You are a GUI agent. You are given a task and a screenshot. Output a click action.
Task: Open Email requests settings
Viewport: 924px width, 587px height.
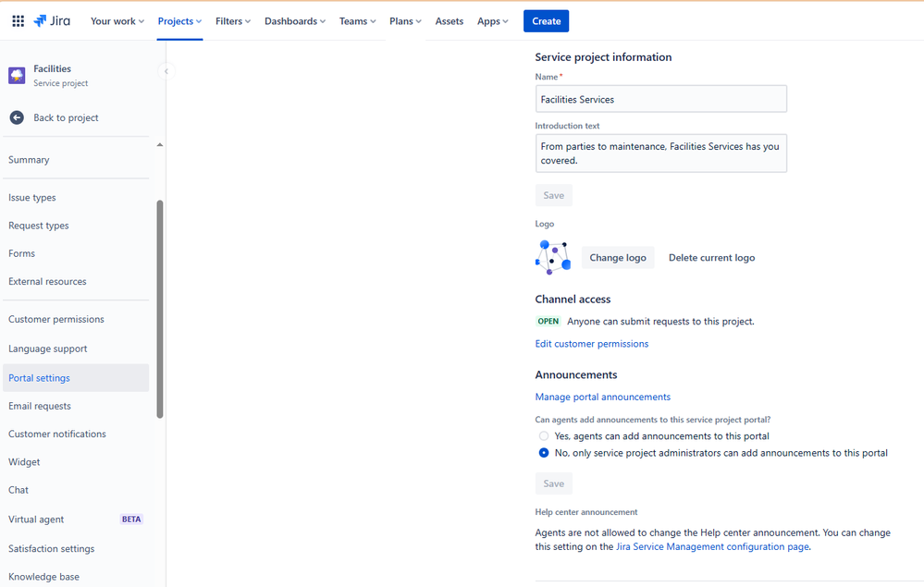coord(76,406)
